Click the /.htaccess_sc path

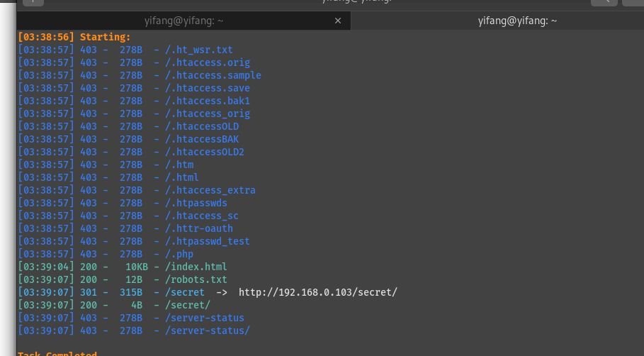[202, 216]
